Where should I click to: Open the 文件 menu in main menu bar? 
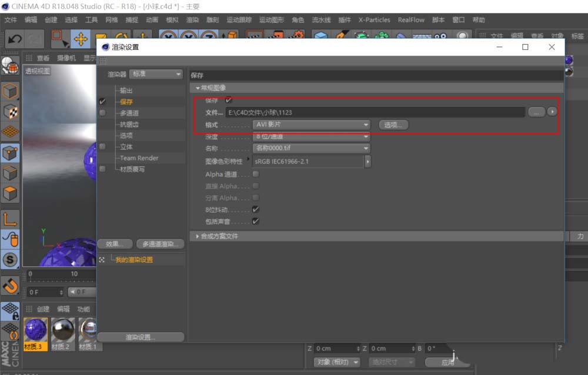pos(11,20)
